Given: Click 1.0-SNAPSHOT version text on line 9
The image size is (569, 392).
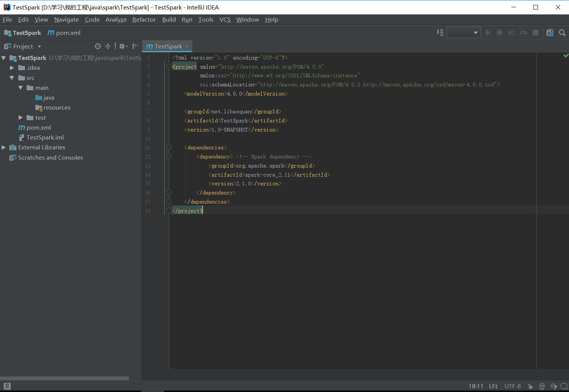Looking at the screenshot, I should point(229,130).
